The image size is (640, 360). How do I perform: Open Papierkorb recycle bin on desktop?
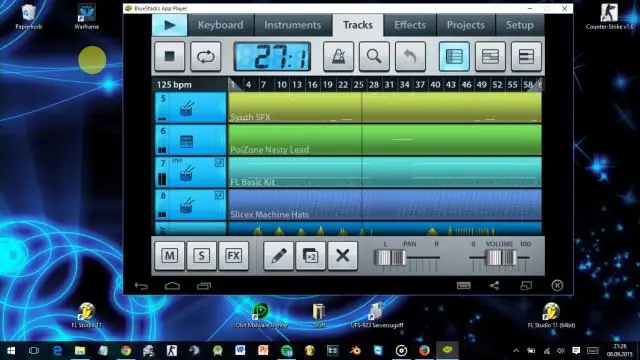coord(29,17)
